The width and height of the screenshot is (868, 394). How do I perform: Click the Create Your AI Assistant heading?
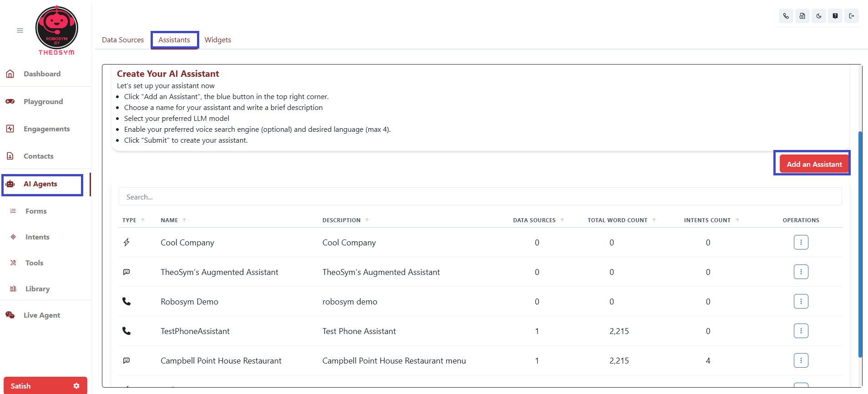coord(168,74)
